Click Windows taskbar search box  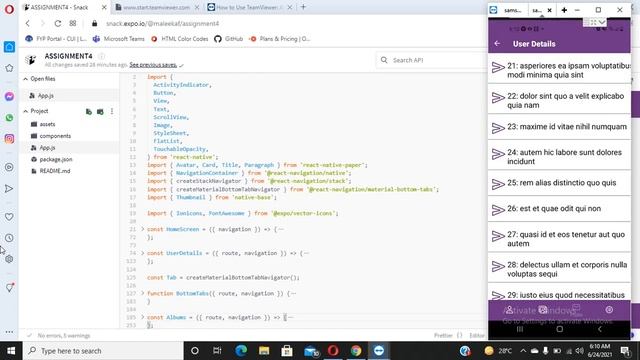103,351
